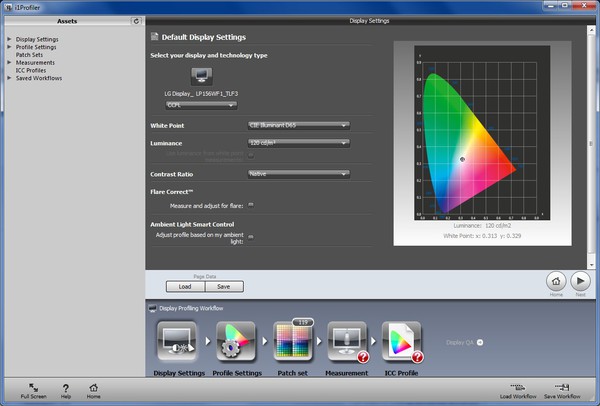Open the Measurement workflow step icon

[347, 341]
